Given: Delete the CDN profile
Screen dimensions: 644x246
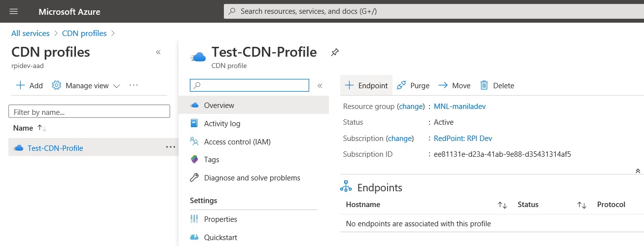Looking at the screenshot, I should (497, 85).
